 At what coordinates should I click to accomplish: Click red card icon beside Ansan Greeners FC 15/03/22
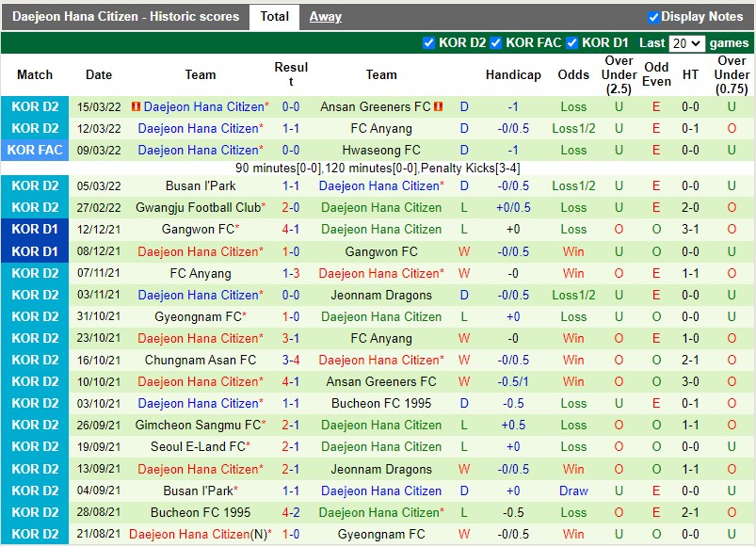click(438, 106)
